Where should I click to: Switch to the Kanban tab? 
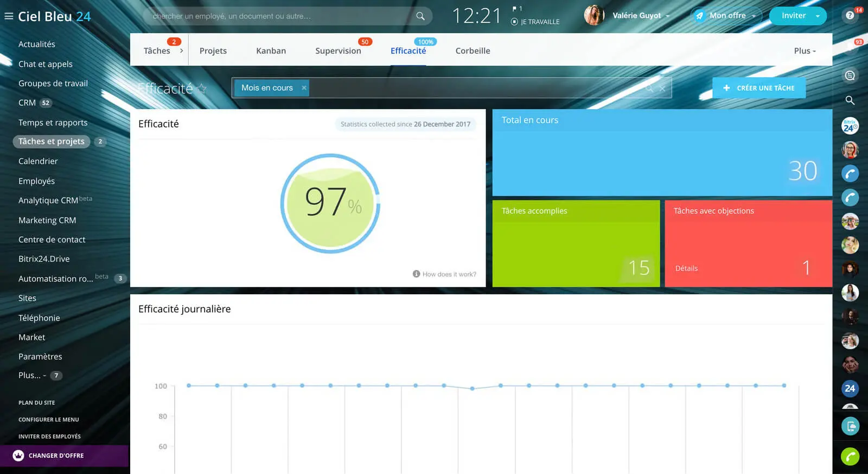click(x=271, y=51)
